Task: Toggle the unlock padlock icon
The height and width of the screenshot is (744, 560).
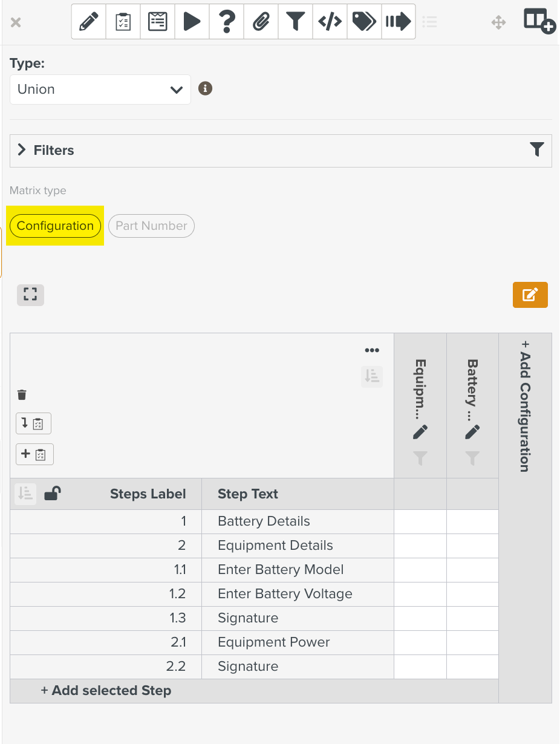Action: [53, 494]
